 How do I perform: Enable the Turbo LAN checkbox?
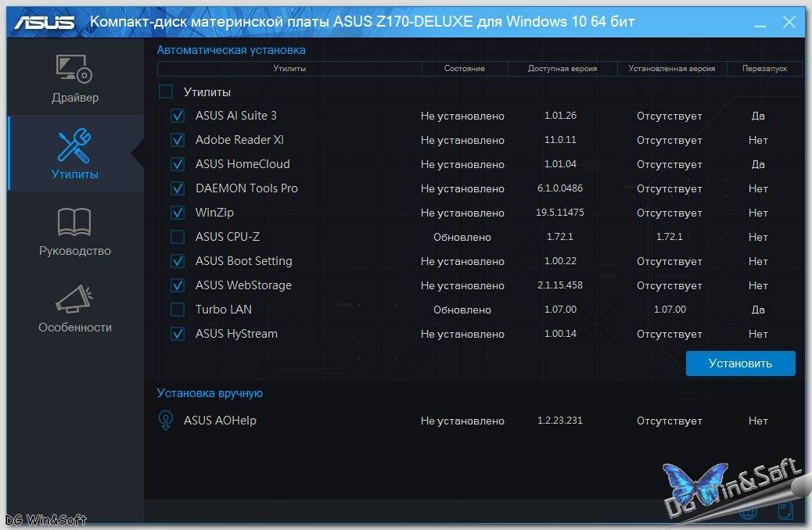point(178,310)
